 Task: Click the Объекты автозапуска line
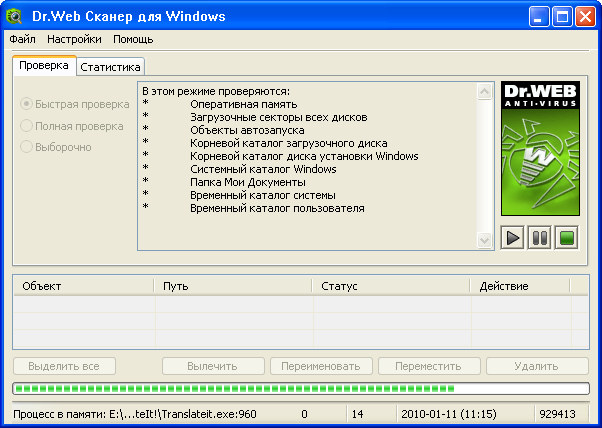[247, 131]
